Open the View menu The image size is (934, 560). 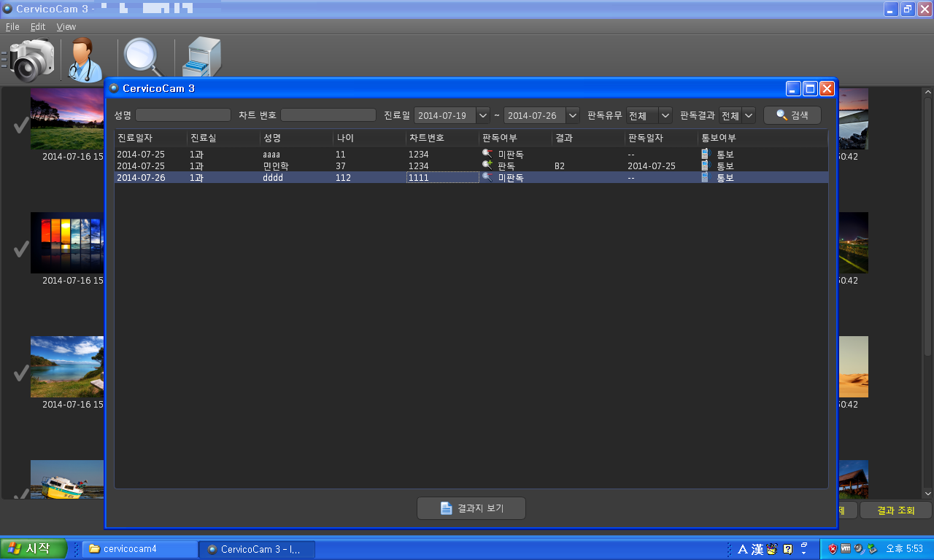pos(66,26)
